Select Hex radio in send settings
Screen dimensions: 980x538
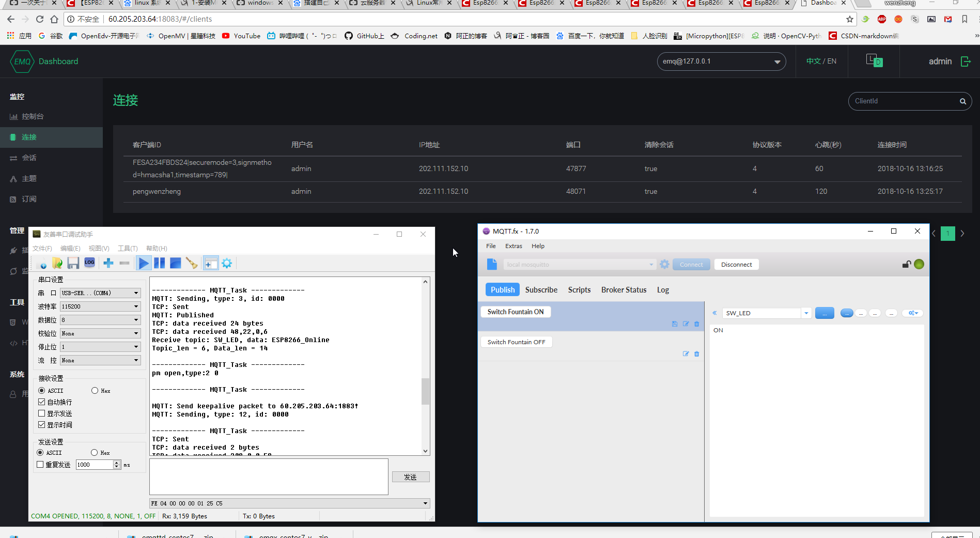point(94,453)
